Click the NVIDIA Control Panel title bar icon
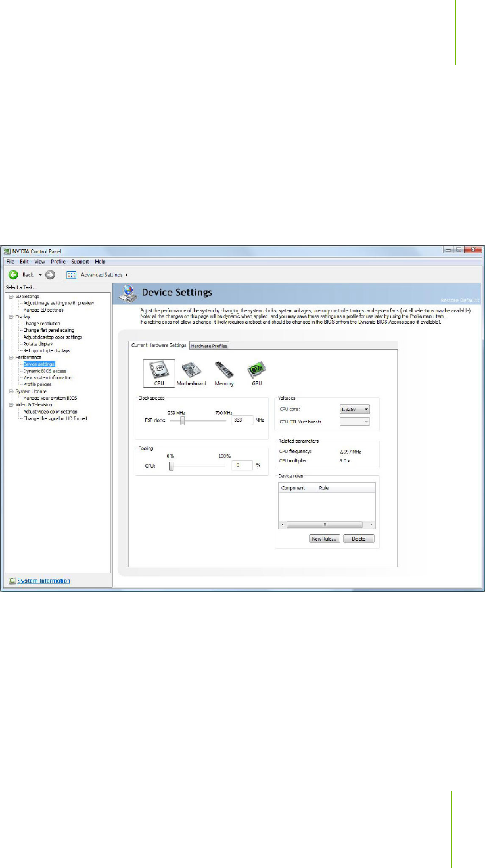 pyautogui.click(x=7, y=251)
